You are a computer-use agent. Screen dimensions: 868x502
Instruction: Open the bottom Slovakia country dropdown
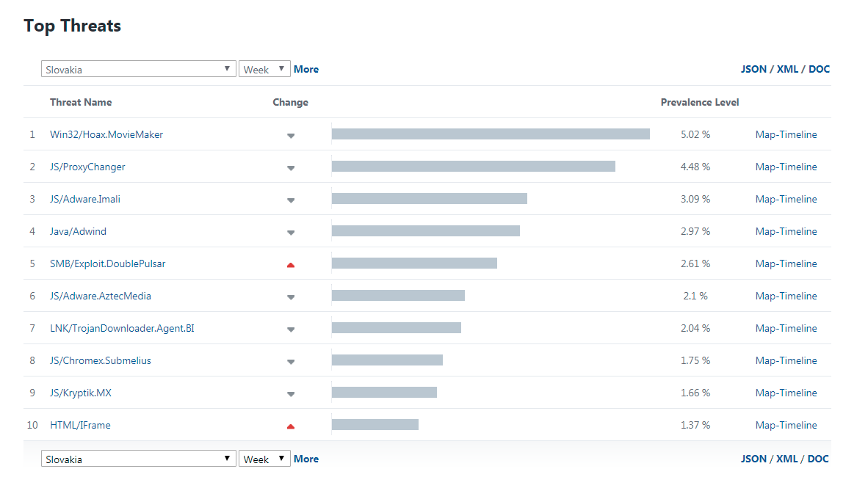click(138, 459)
